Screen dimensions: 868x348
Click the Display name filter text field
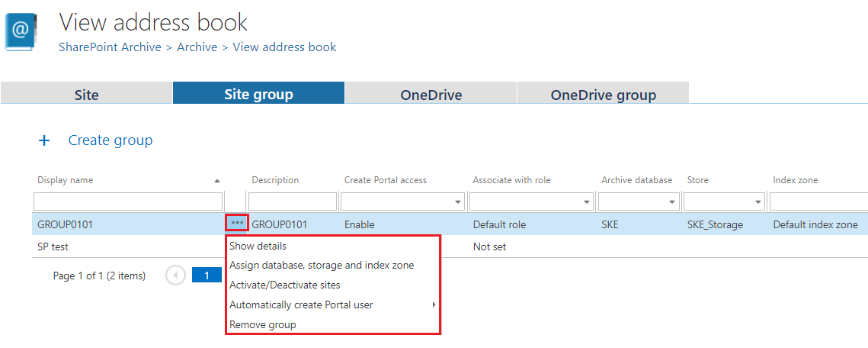click(128, 201)
